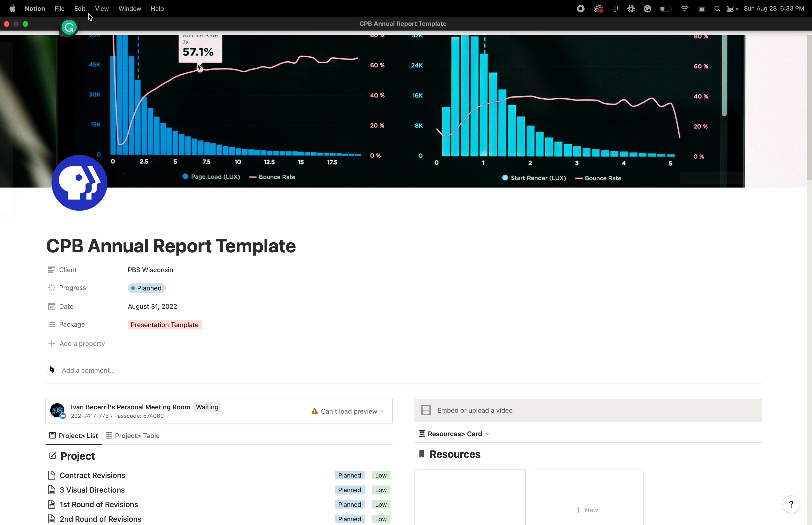Open the macOS Control Center icon
Screen dimensions: 812x525
(730, 9)
